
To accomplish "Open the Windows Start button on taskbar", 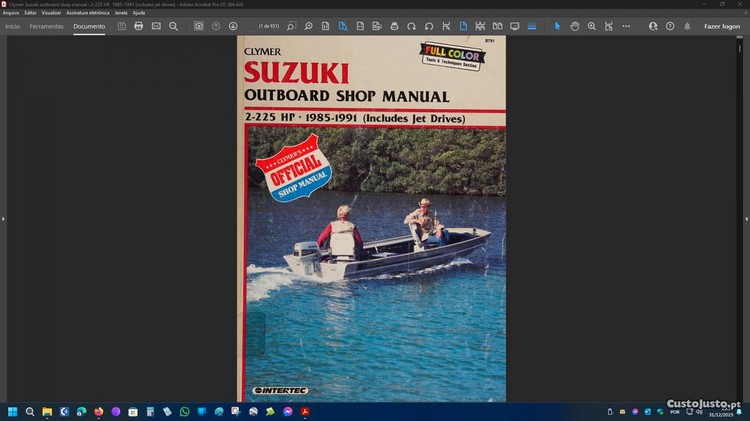I will coord(13,411).
